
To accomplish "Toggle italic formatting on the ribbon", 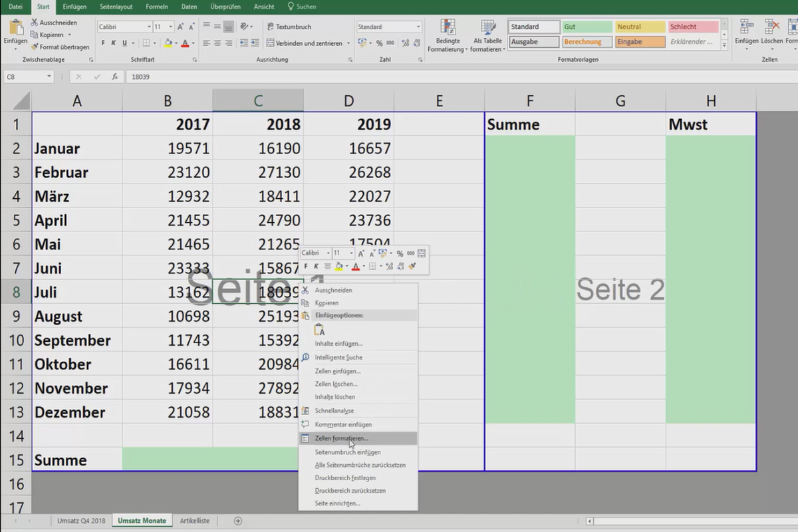I will 113,41.
